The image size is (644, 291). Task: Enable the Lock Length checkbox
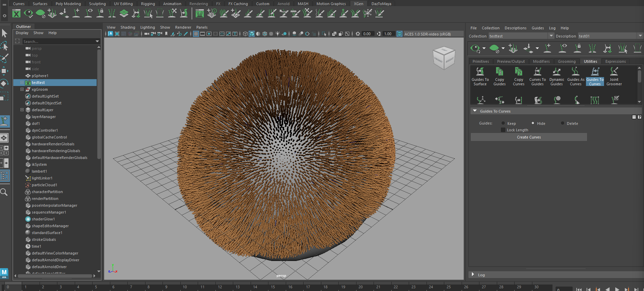coord(503,130)
